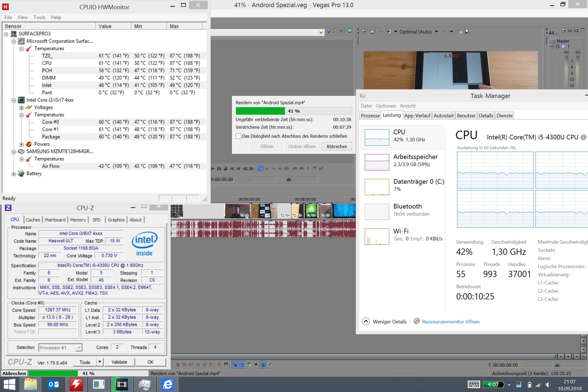Expand the Battery node in HWMonitor
The image size is (588, 392).
click(14, 174)
